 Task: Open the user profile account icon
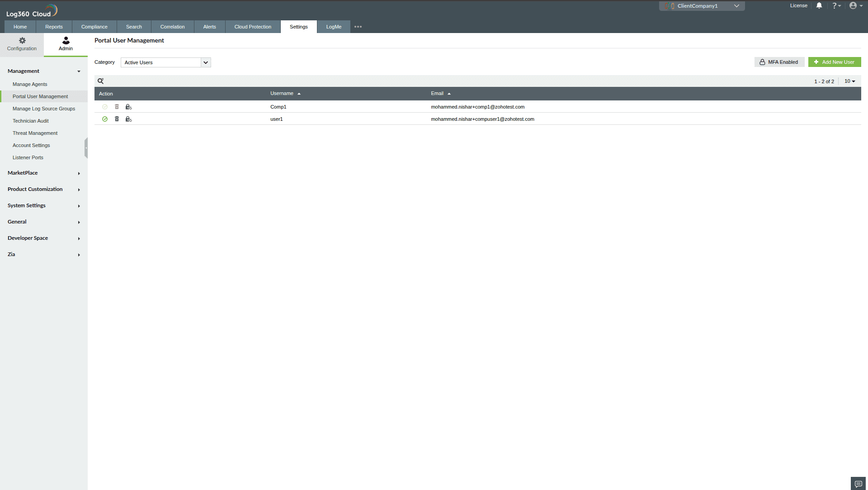[854, 5]
